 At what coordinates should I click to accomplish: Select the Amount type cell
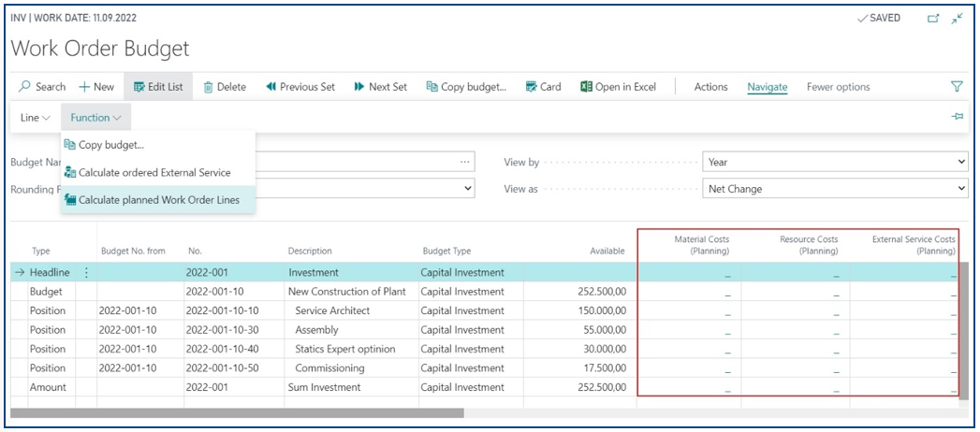coord(48,387)
